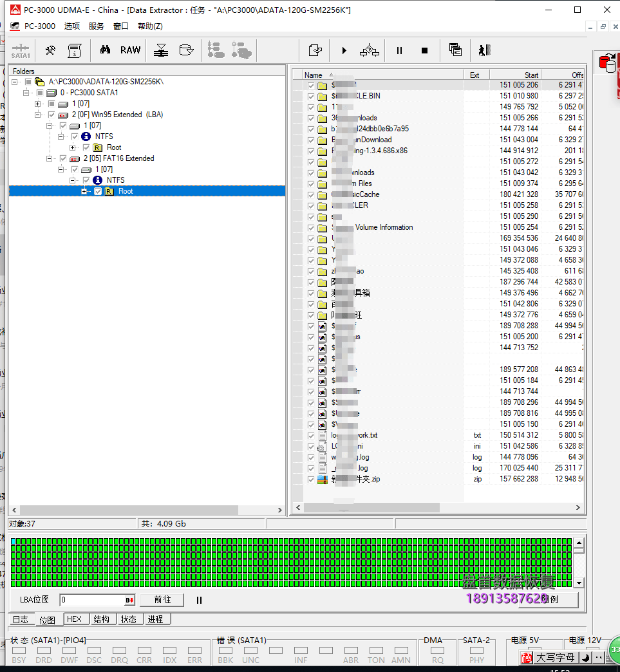This screenshot has width=620, height=672.
Task: Open the 帮助(Z) menu
Action: 150,26
